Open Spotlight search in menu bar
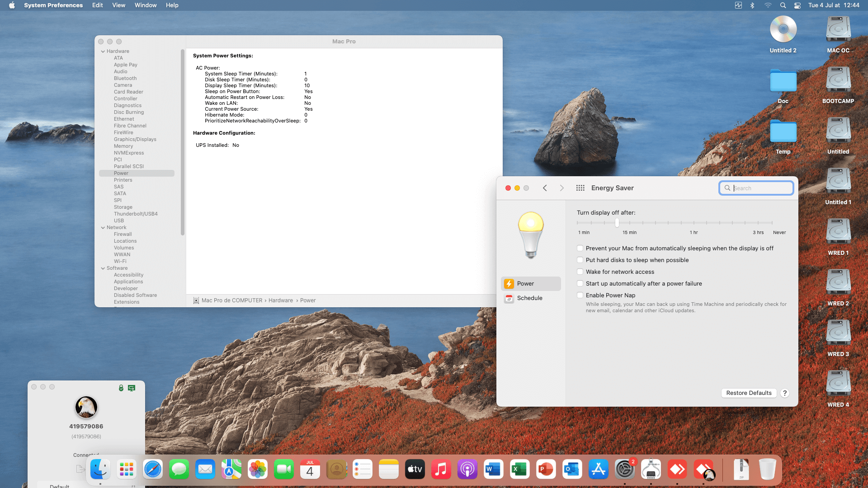The width and height of the screenshot is (868, 488). coord(783,5)
